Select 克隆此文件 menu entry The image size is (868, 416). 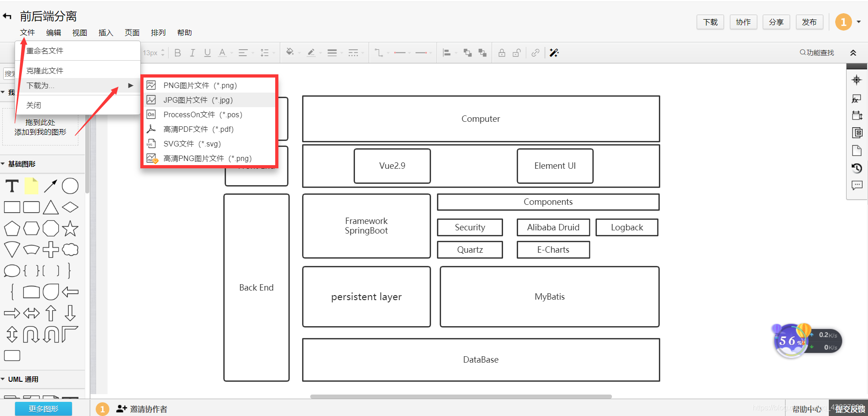pyautogui.click(x=78, y=71)
